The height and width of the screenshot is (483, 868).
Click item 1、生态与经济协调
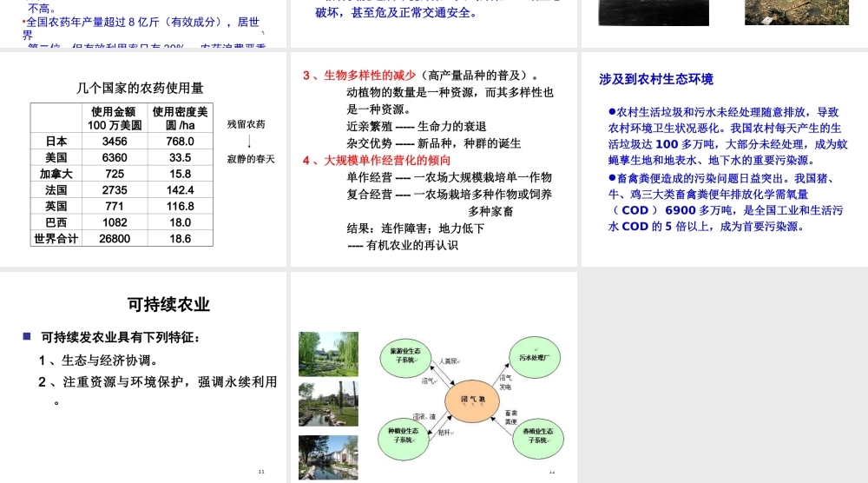[x=99, y=361]
